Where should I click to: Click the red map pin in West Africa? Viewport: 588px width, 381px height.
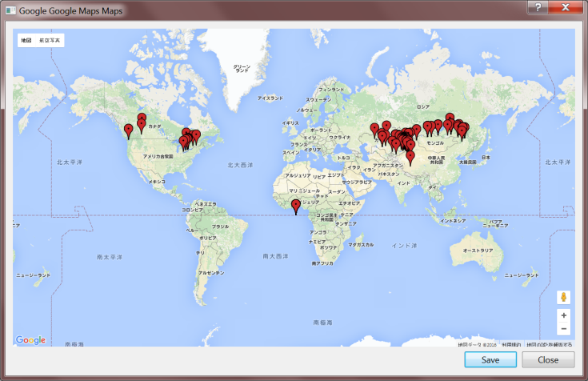(x=296, y=207)
